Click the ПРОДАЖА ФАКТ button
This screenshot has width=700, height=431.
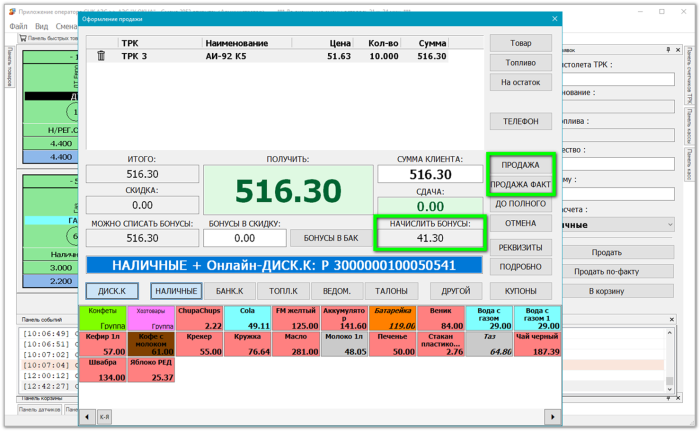[x=521, y=184]
